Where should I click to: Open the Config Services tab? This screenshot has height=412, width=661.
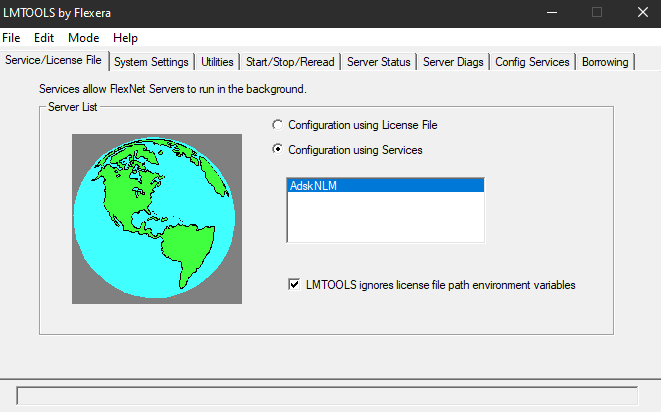pyautogui.click(x=532, y=62)
